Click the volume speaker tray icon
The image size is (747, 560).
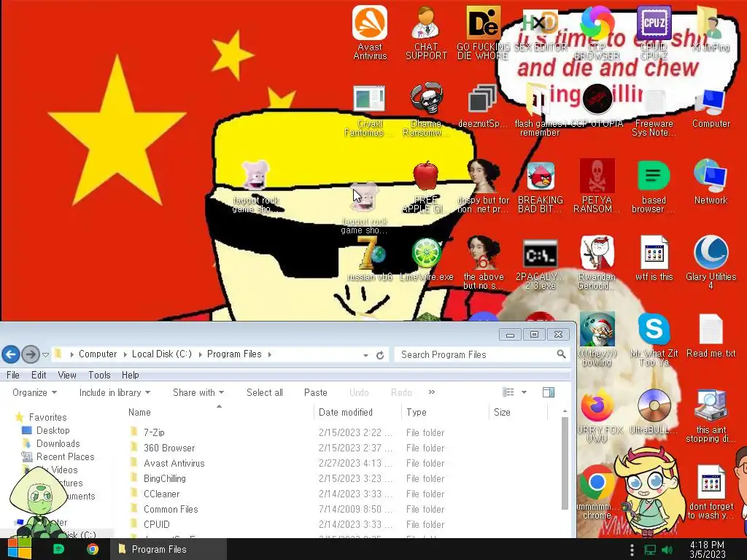(667, 550)
